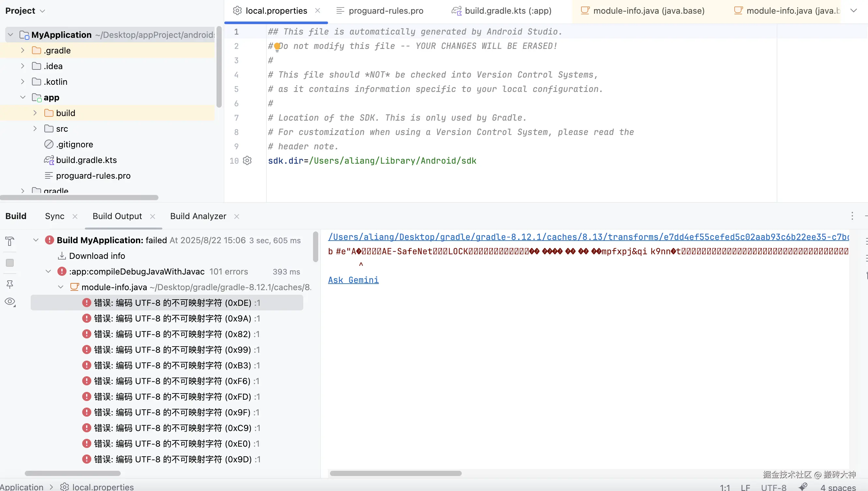Click the Download info entry in build tree
Viewport: 868px width, 491px height.
click(97, 256)
